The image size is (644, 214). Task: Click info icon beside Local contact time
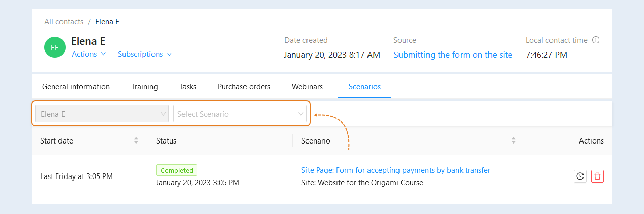click(596, 40)
